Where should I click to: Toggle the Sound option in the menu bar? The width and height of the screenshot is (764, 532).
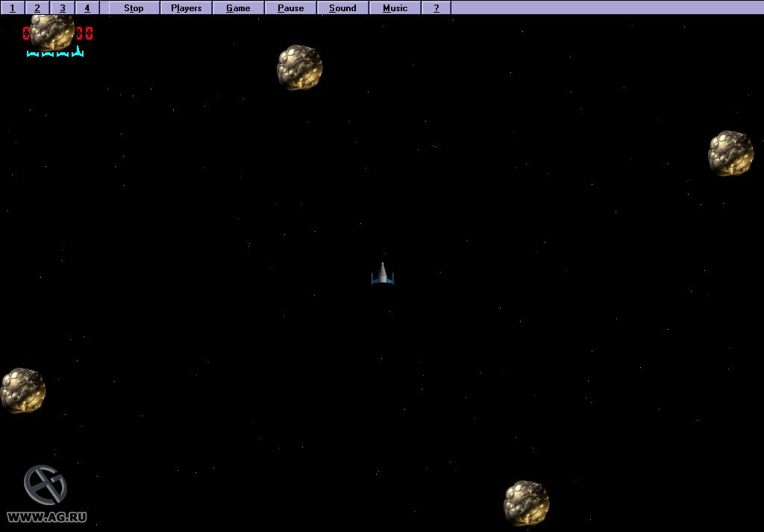pyautogui.click(x=342, y=7)
